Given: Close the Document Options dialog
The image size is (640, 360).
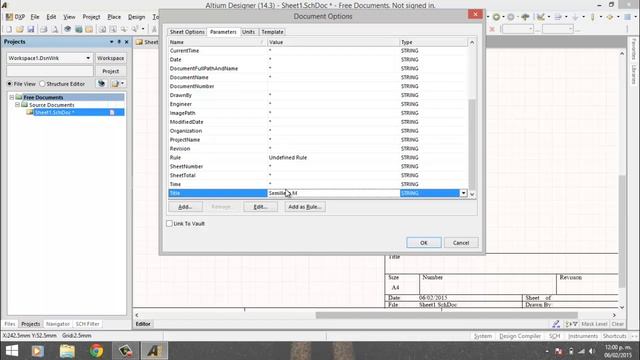Looking at the screenshot, I should [x=475, y=14].
